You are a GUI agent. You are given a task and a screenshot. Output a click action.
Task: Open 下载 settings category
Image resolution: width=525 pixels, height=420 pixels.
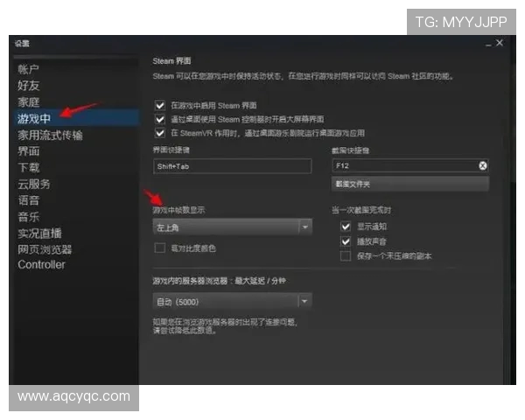pos(29,167)
